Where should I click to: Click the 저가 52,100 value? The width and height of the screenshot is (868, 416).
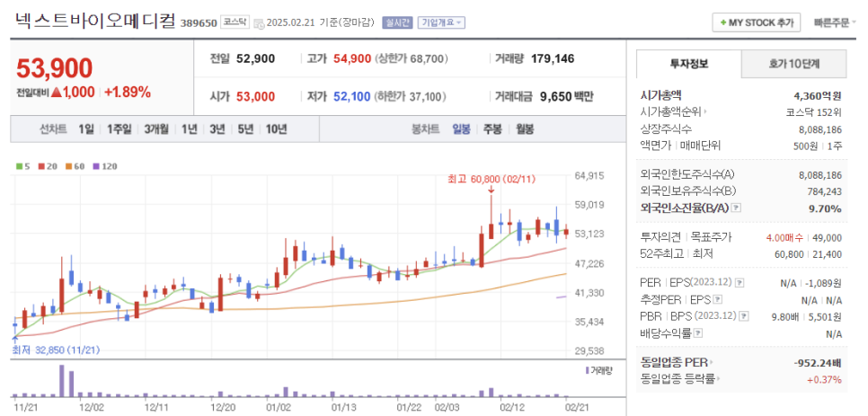point(352,97)
